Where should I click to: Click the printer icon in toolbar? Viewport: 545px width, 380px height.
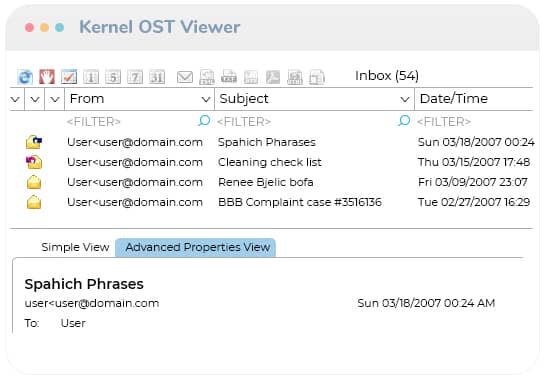(x=229, y=77)
